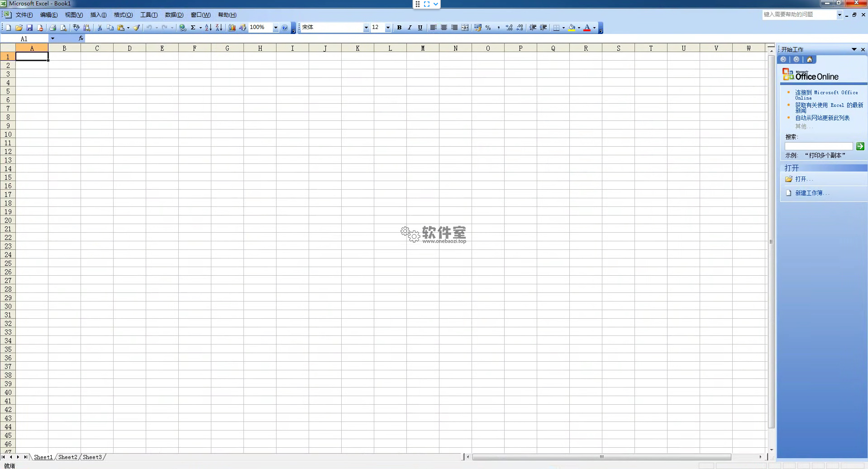The width and height of the screenshot is (868, 469).
Task: Toggle italic formatting
Action: pos(410,28)
